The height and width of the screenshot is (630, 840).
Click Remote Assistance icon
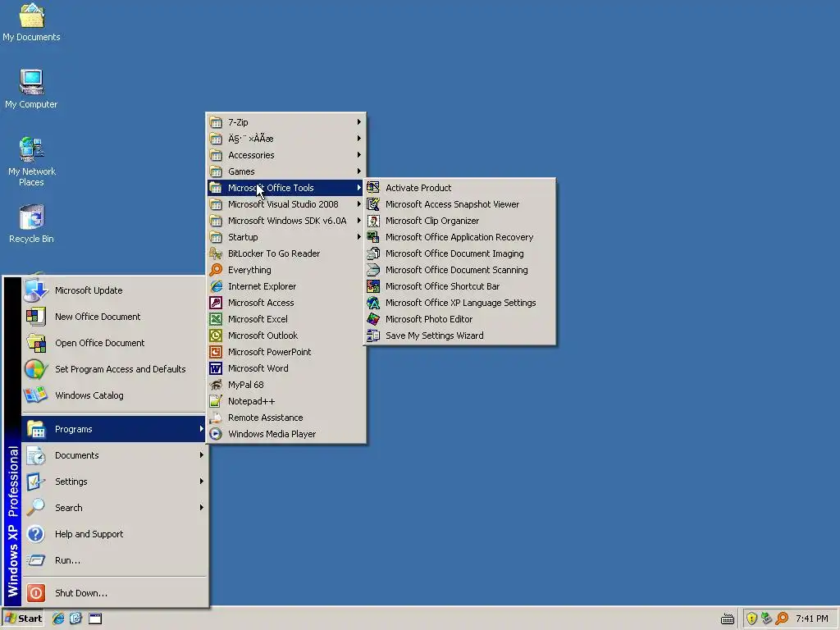point(216,418)
